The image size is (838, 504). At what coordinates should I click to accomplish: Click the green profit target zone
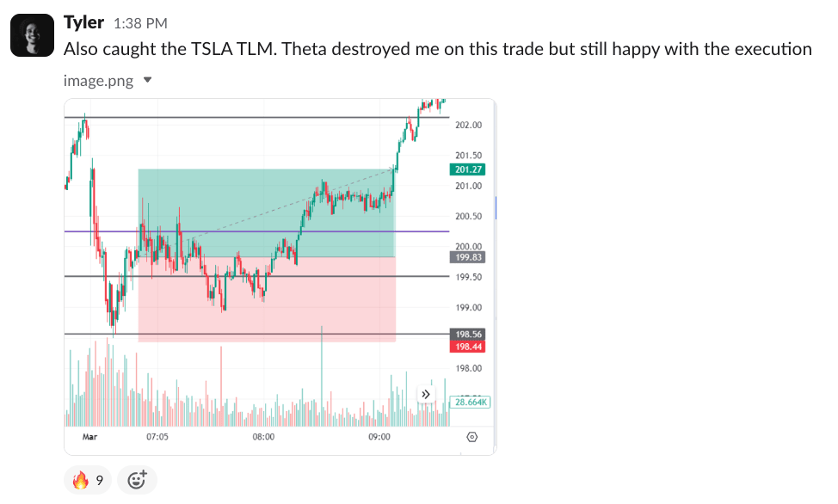coord(258,202)
